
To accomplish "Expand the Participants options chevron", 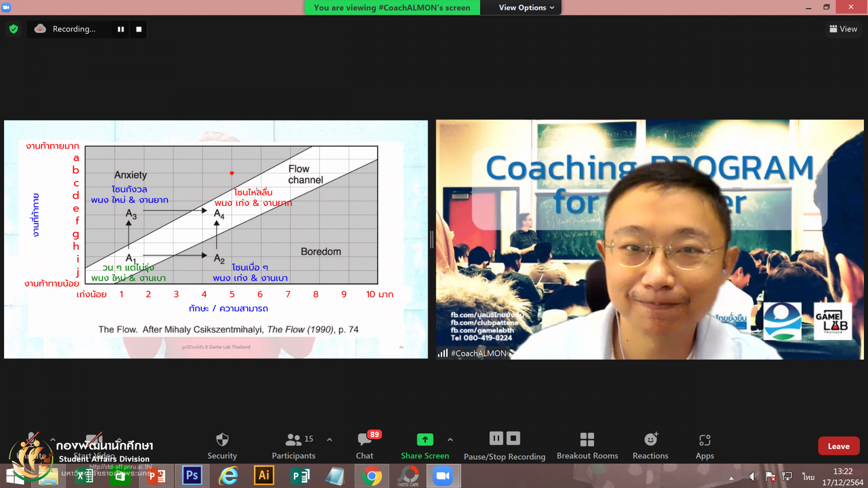I will coord(330,440).
